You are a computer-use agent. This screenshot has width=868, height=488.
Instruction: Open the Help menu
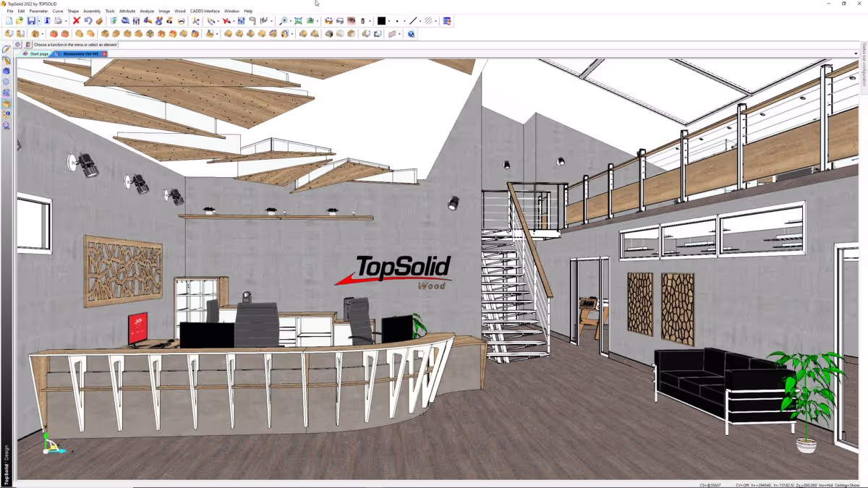pyautogui.click(x=248, y=11)
